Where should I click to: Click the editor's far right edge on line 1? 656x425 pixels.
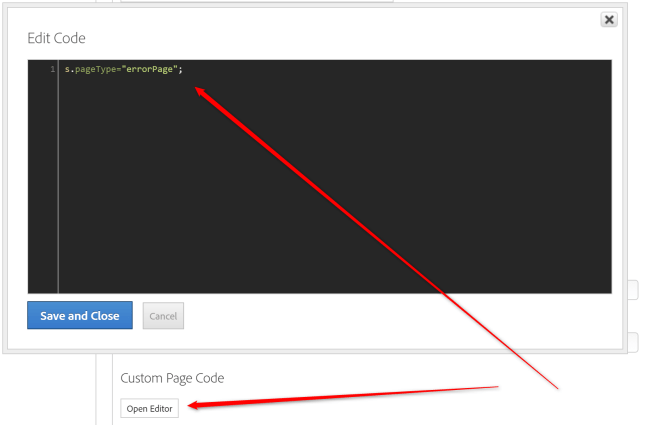click(x=605, y=70)
